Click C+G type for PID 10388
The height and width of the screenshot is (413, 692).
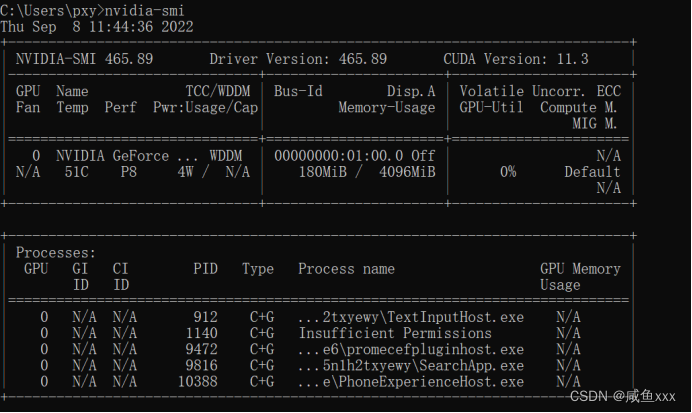coord(262,381)
